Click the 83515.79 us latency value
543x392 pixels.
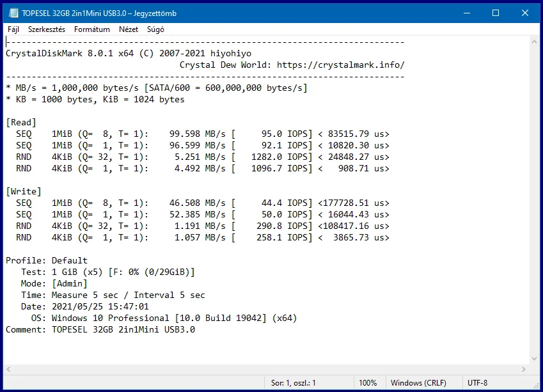click(x=358, y=134)
